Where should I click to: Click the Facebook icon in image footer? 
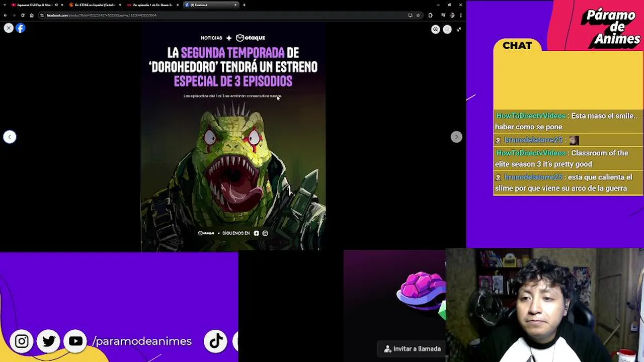[256, 233]
